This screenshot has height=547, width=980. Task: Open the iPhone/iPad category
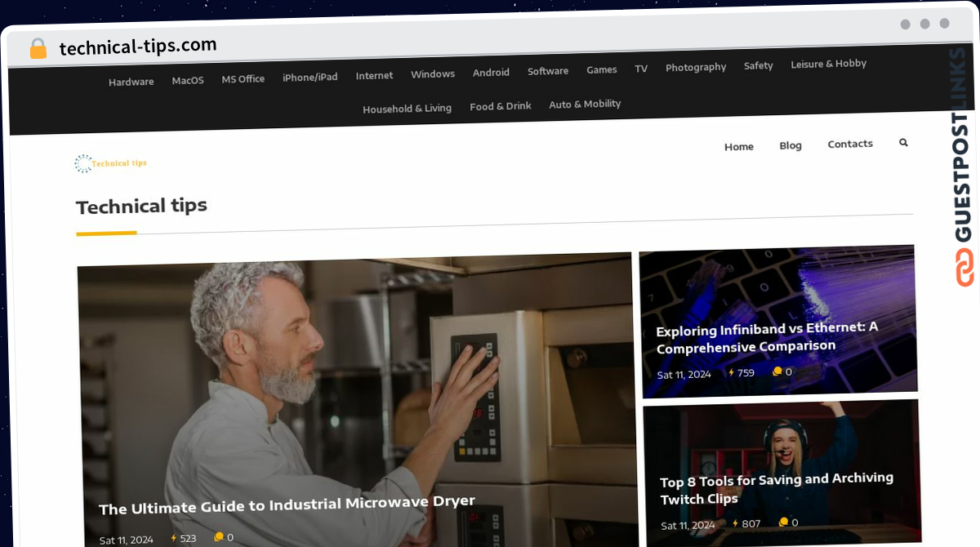click(310, 77)
